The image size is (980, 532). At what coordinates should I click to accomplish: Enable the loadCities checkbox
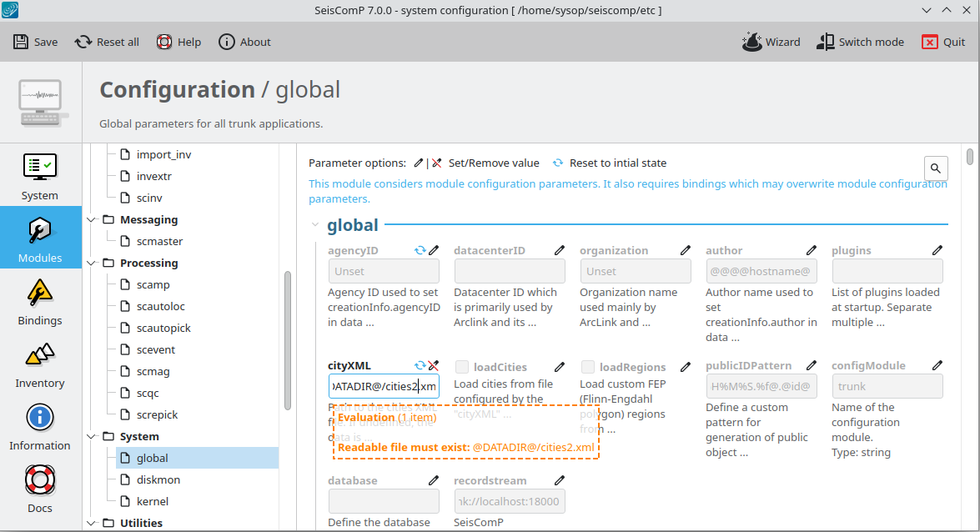tap(462, 367)
